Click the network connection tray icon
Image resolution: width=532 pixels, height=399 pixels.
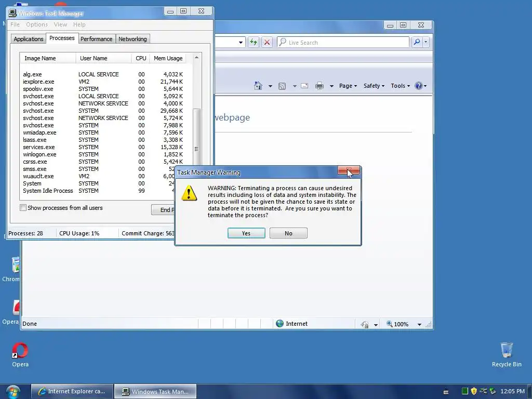pos(483,391)
